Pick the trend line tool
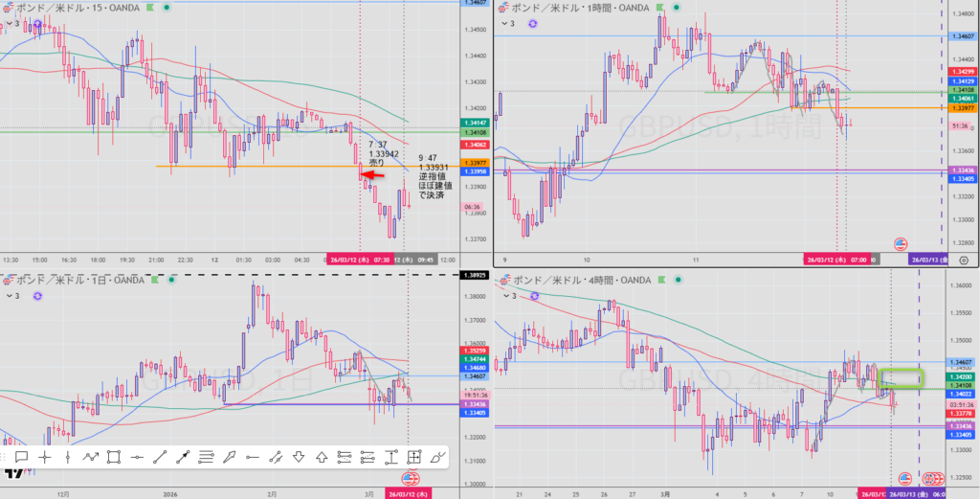 click(160, 457)
